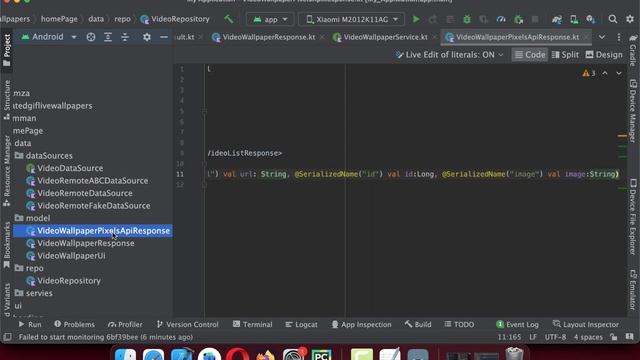Image resolution: width=640 pixels, height=360 pixels.
Task: Go to previous highlighted error arrow
Action: (x=605, y=73)
